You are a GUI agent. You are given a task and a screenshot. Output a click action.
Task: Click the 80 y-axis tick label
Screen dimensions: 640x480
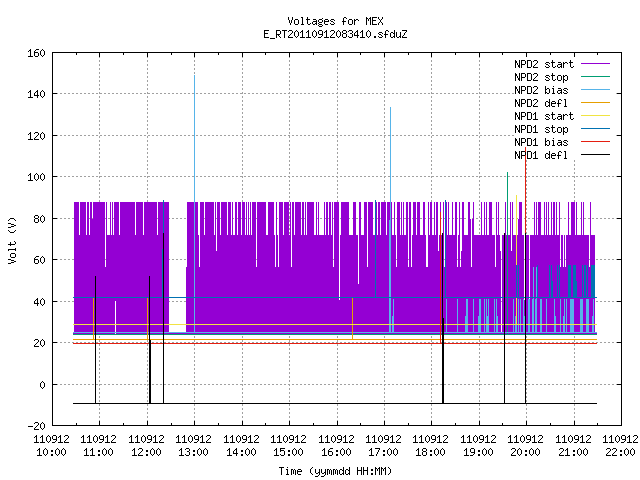(39, 219)
